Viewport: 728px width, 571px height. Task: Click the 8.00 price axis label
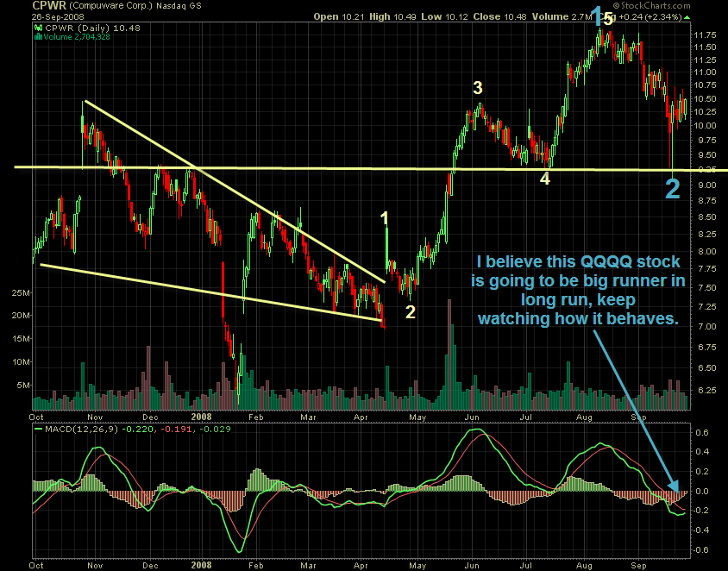click(x=706, y=252)
